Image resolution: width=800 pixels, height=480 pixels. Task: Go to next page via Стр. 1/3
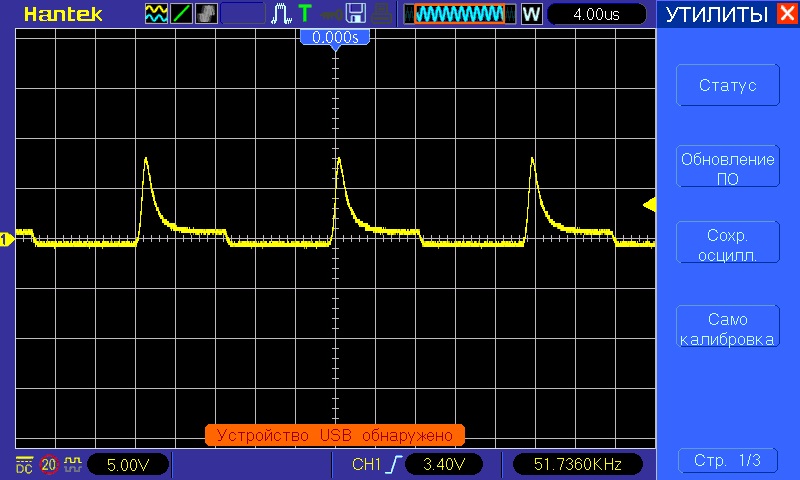(727, 461)
